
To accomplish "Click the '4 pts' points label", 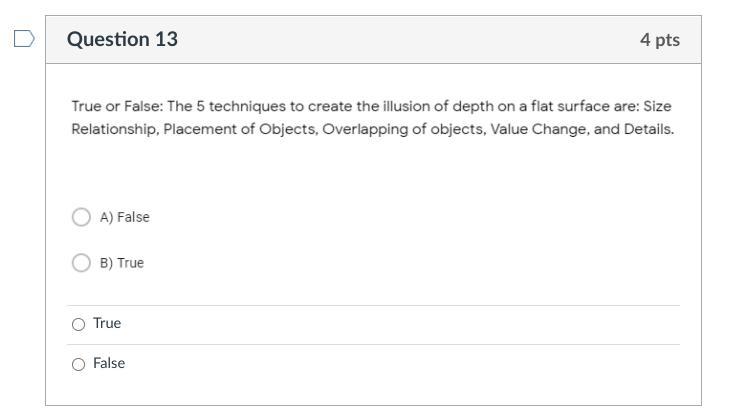I will (659, 40).
